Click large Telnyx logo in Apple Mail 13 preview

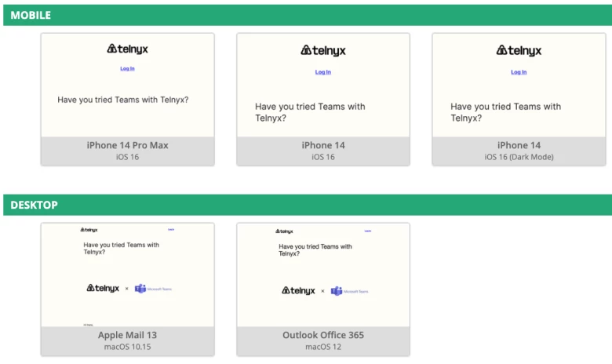tap(103, 289)
